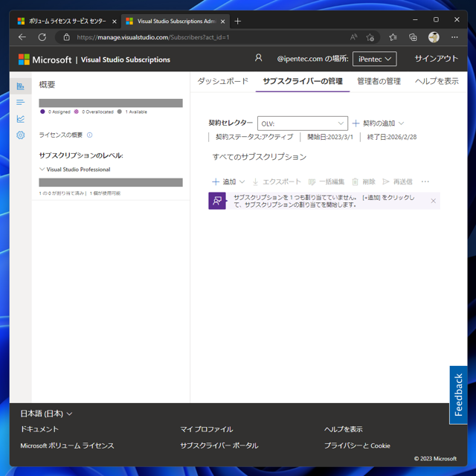The height and width of the screenshot is (476, 476).
Task: Reload the page with refresh icon
Action: coord(42,37)
